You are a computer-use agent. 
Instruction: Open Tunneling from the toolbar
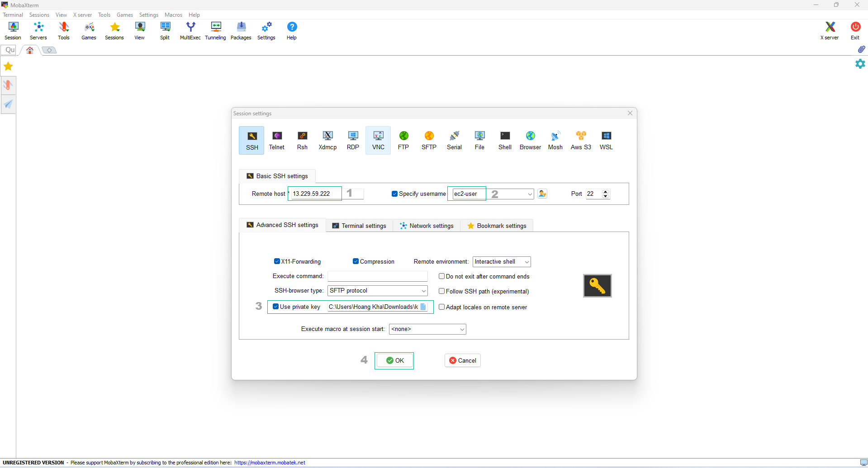click(x=216, y=31)
